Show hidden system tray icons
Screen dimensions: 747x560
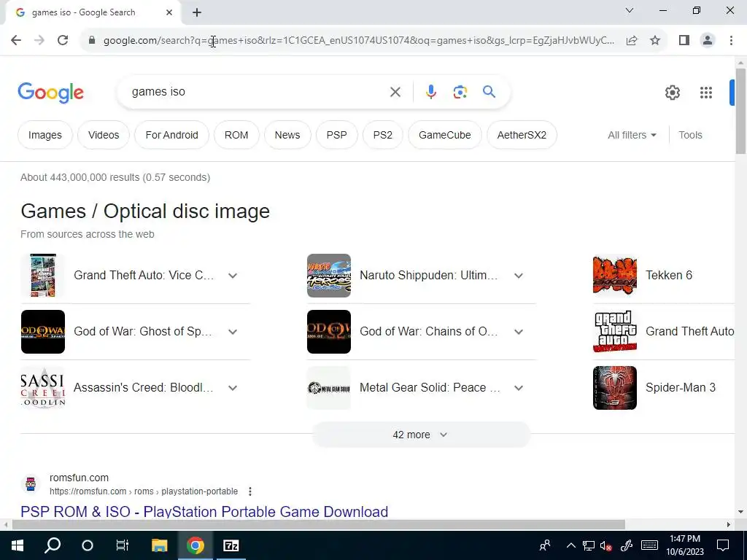click(x=571, y=545)
